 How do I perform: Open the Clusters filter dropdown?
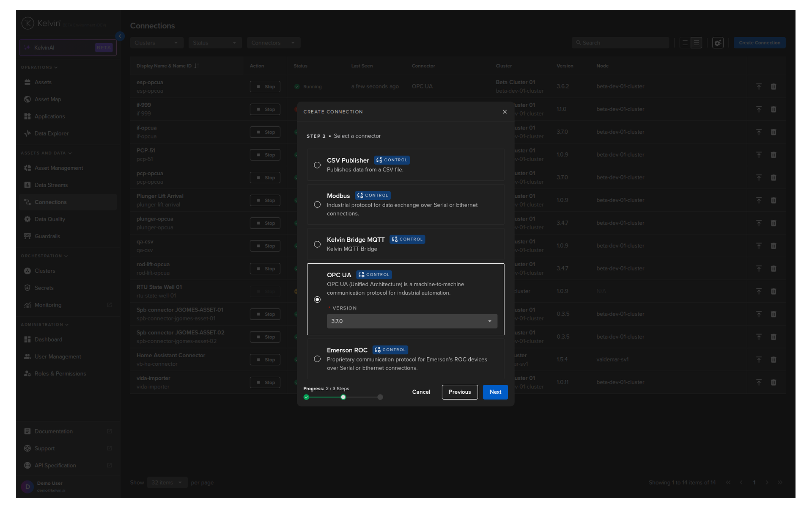[x=156, y=43]
